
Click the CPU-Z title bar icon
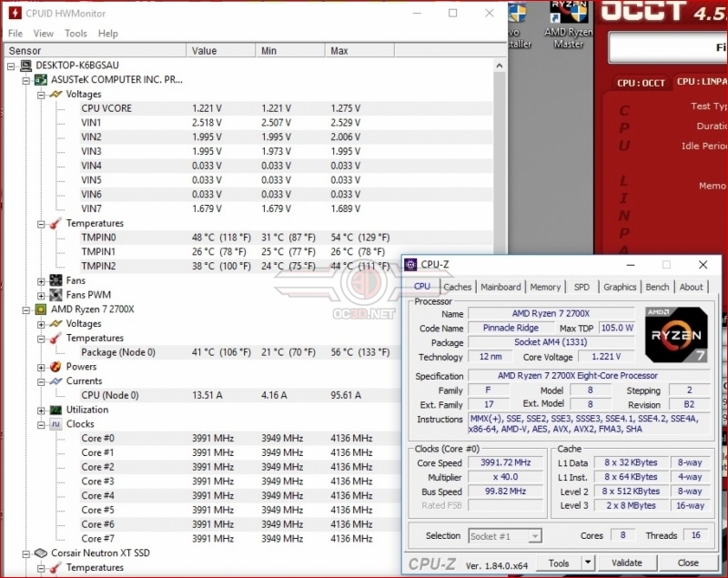[411, 265]
